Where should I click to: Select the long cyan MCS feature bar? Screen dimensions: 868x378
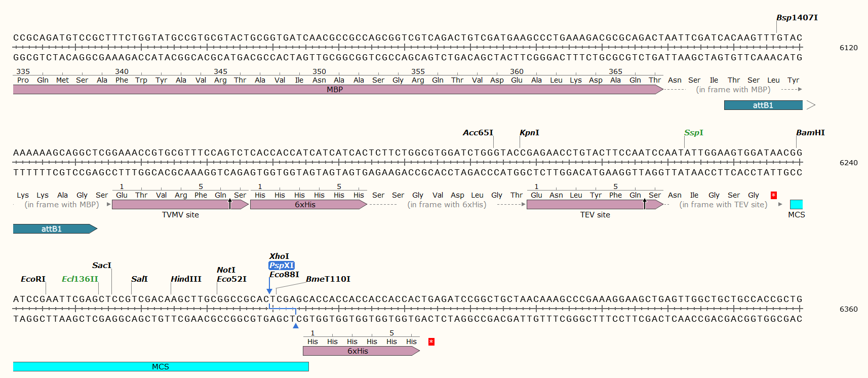[161, 366]
